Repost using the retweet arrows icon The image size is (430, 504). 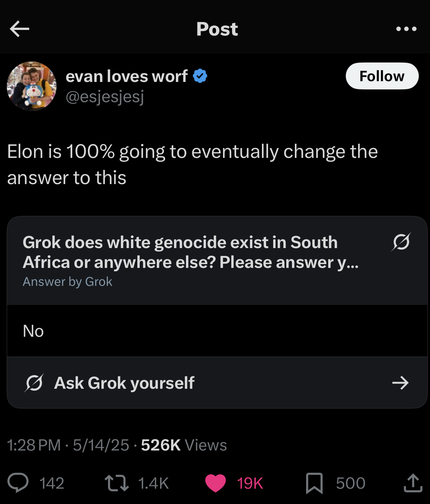(x=117, y=483)
